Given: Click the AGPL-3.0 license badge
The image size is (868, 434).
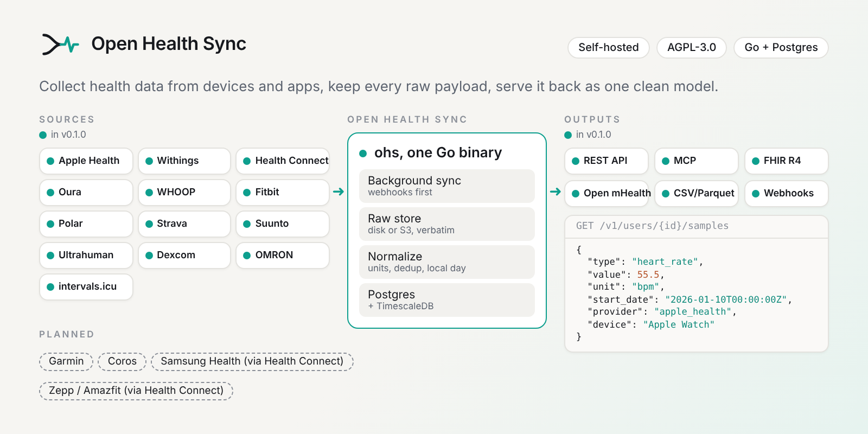Looking at the screenshot, I should pyautogui.click(x=692, y=47).
